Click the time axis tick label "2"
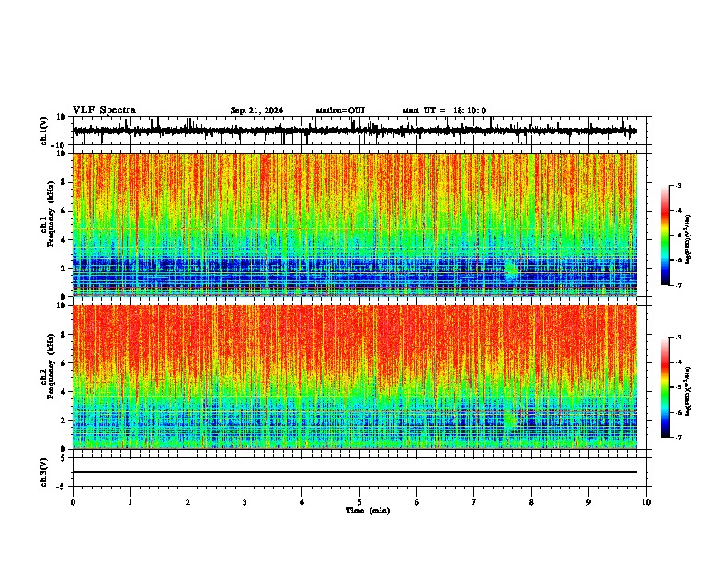The width and height of the screenshot is (728, 563). [188, 502]
